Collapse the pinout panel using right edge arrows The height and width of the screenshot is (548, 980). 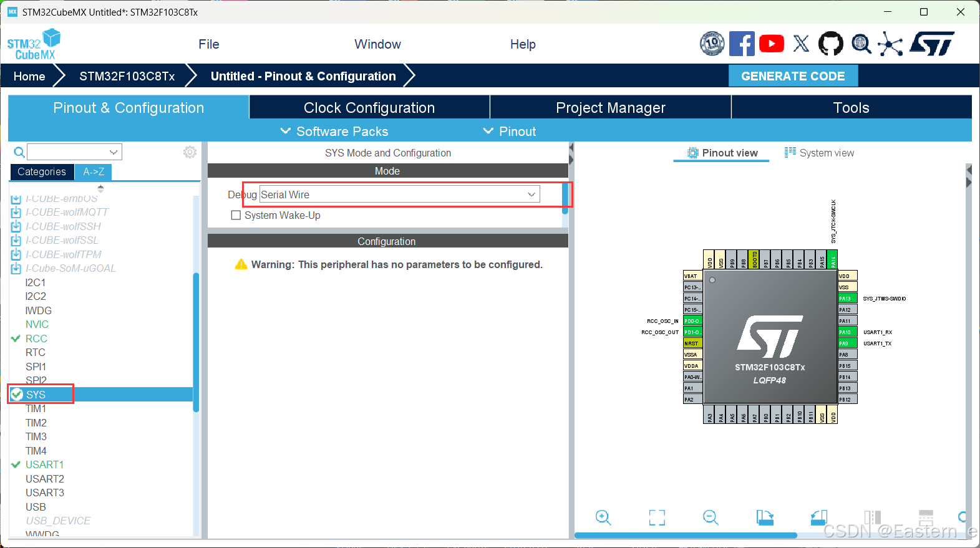tap(969, 176)
